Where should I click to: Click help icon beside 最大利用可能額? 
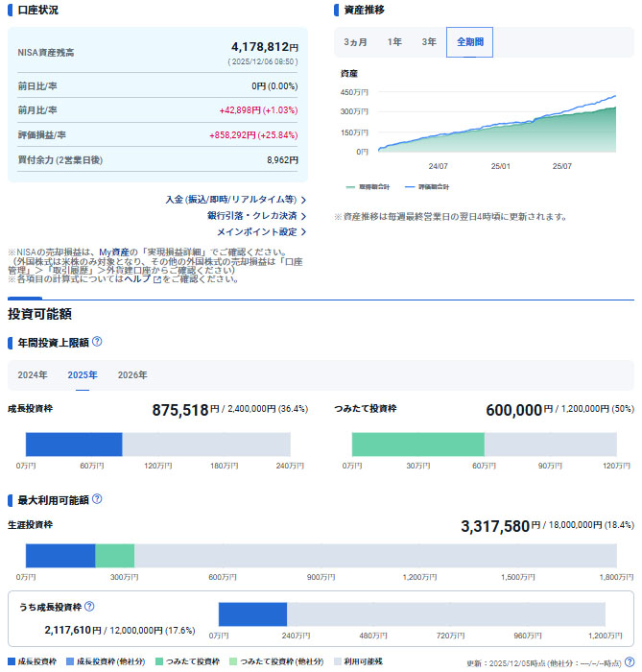97,500
